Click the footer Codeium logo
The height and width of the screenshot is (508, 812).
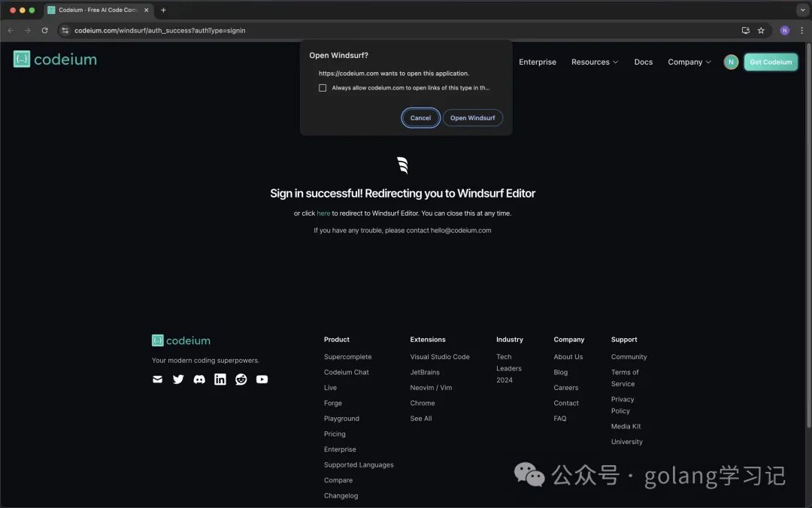click(181, 340)
